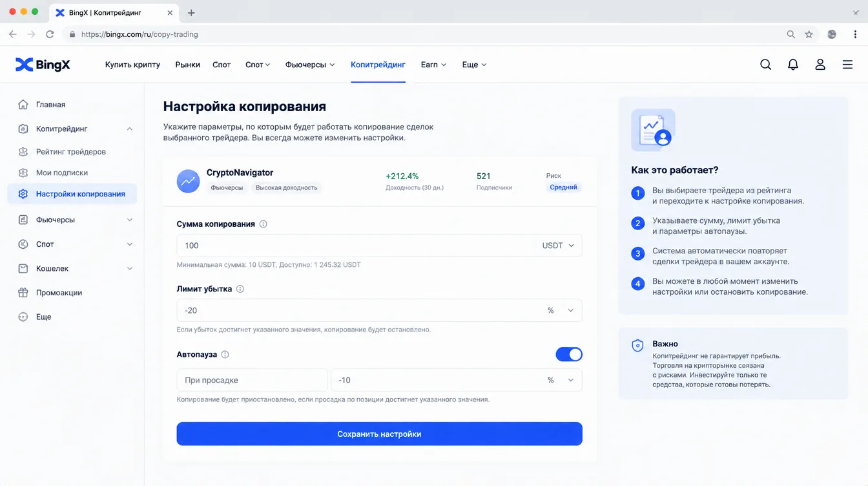Collapse the Копитрейдинг sidebar section
The width and height of the screenshot is (868, 486).
click(x=130, y=129)
